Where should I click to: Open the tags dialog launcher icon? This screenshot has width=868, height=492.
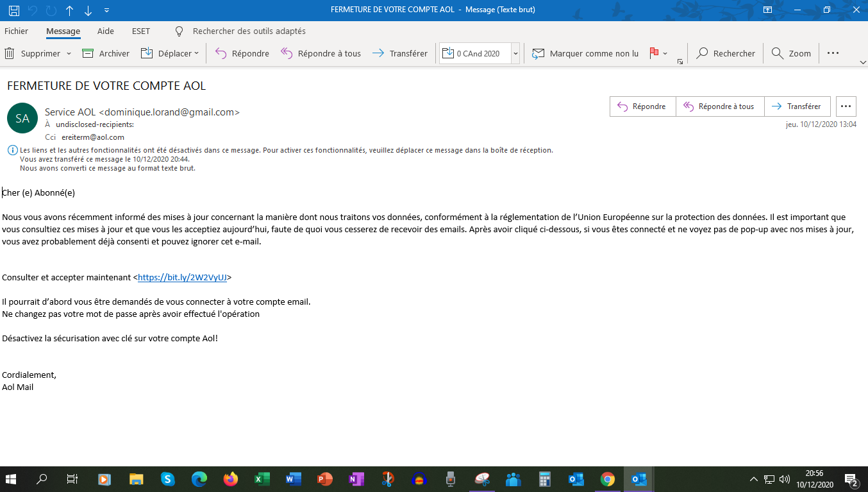point(680,62)
